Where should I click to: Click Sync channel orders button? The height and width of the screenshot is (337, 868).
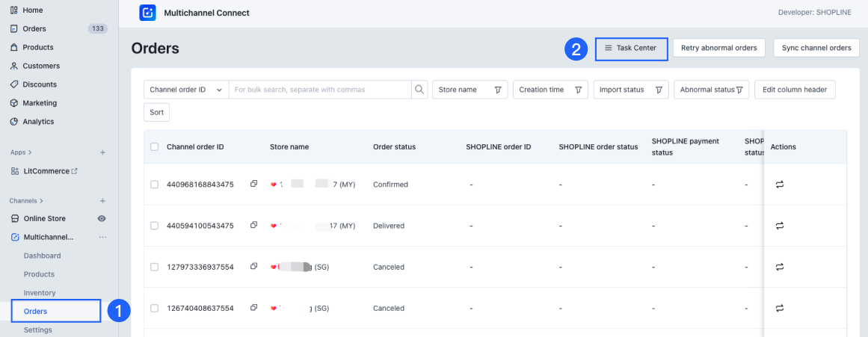point(816,48)
